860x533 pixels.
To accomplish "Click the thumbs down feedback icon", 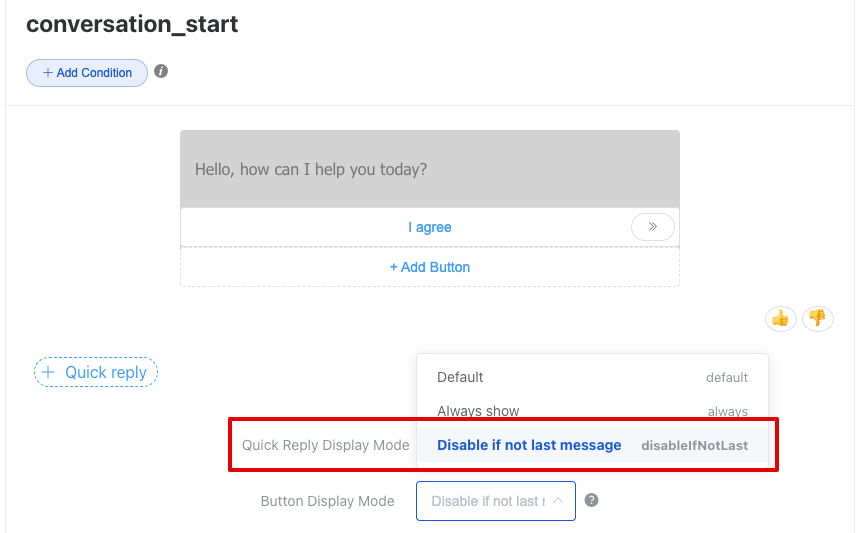I will pos(817,318).
